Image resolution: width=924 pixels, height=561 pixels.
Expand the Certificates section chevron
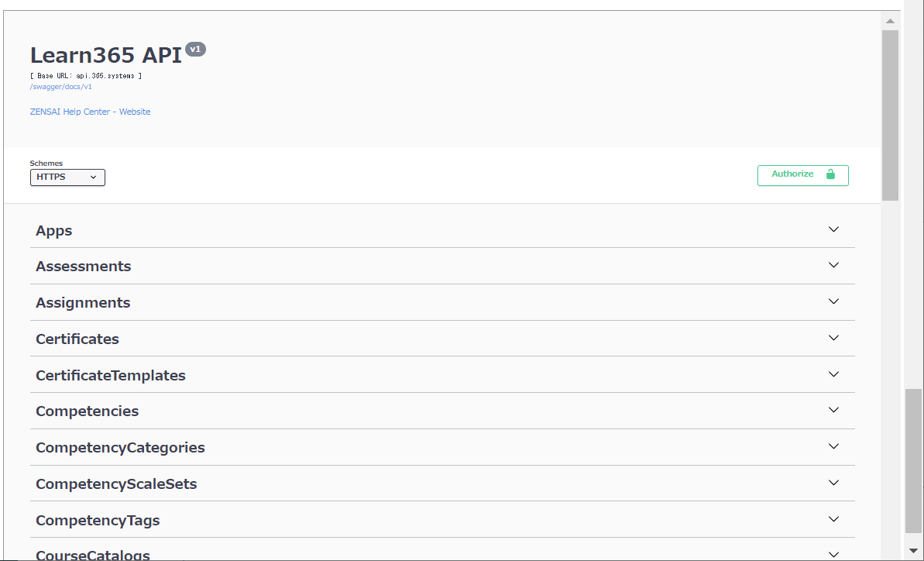click(x=833, y=339)
